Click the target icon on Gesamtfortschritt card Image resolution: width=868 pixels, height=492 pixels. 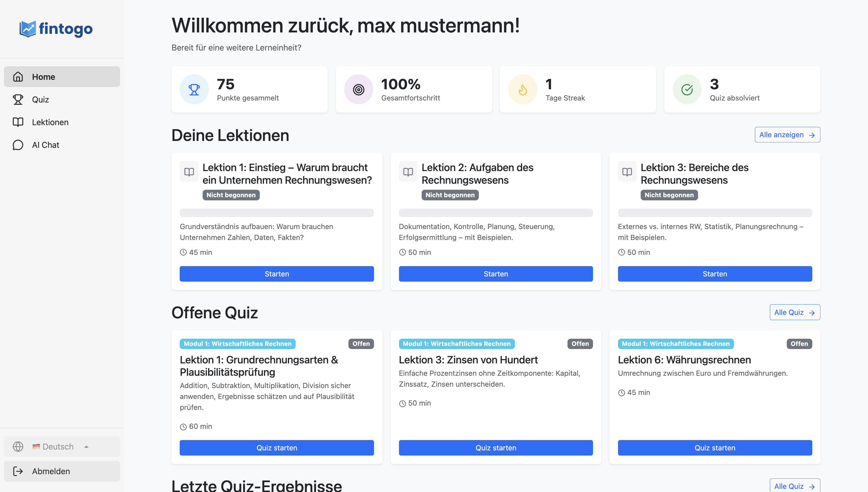click(359, 89)
